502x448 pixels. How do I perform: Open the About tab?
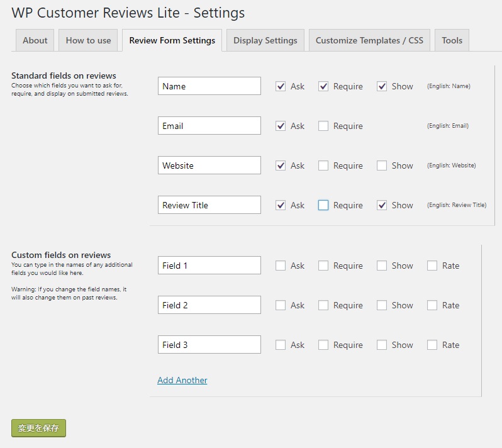(x=35, y=40)
